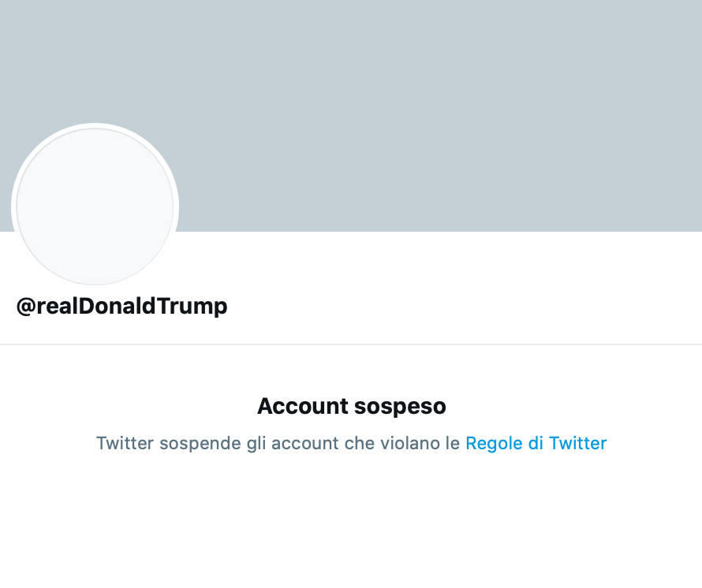Open the Regole di Twitter link
This screenshot has width=702, height=588.
(536, 443)
